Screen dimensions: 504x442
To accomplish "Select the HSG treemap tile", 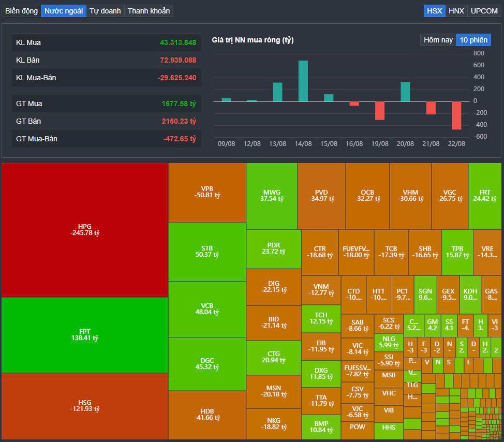I will (84, 406).
